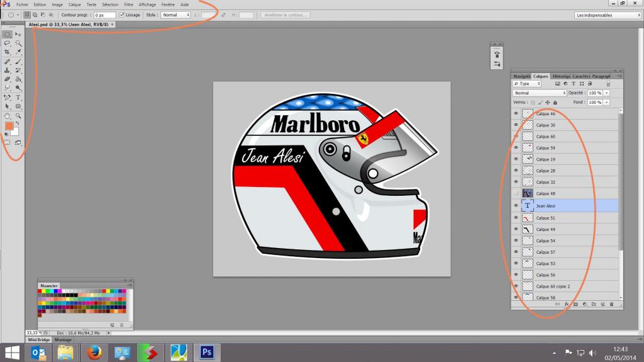Create new adjustment layer icon
This screenshot has height=362, width=644.
tap(584, 305)
